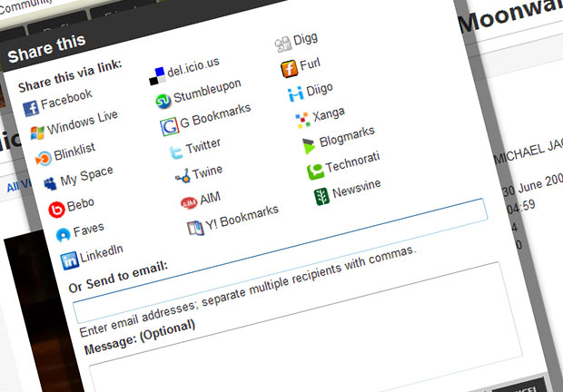Click the Windows Live flag icon
This screenshot has width=563, height=392.
pos(37,132)
